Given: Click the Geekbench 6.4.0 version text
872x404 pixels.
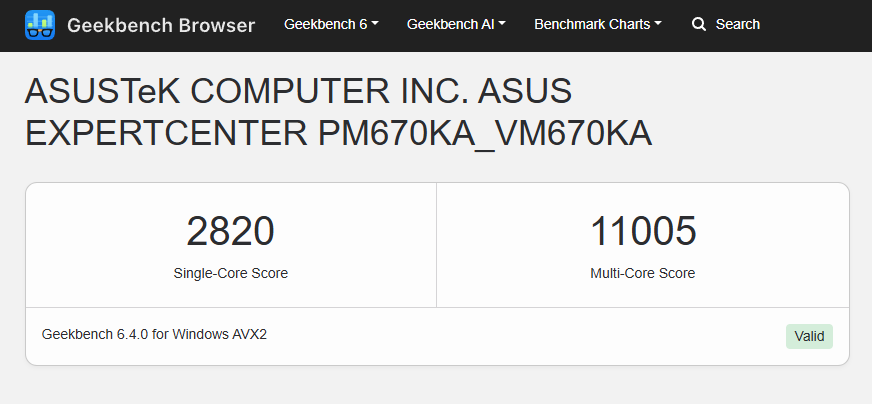Looking at the screenshot, I should click(x=96, y=334).
